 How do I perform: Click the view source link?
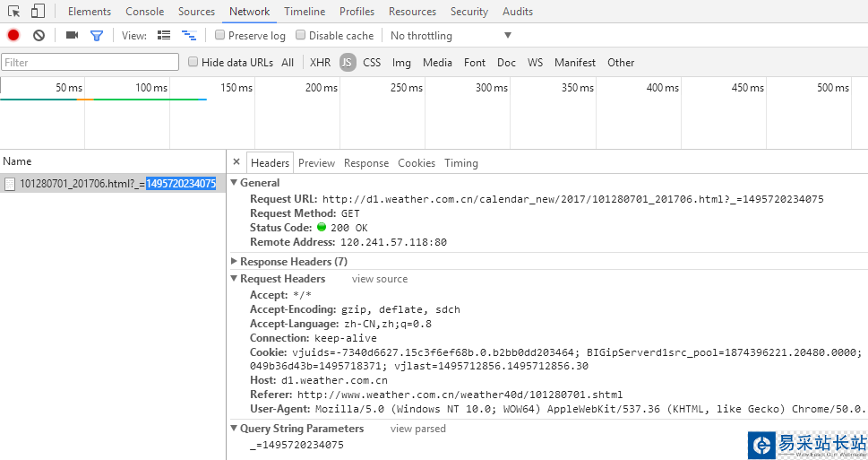pyautogui.click(x=380, y=279)
